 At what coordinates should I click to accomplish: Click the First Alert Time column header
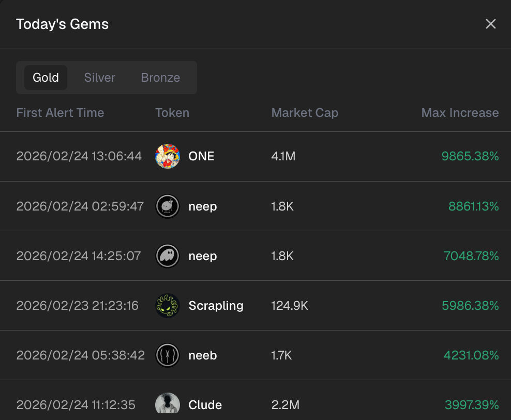click(60, 113)
